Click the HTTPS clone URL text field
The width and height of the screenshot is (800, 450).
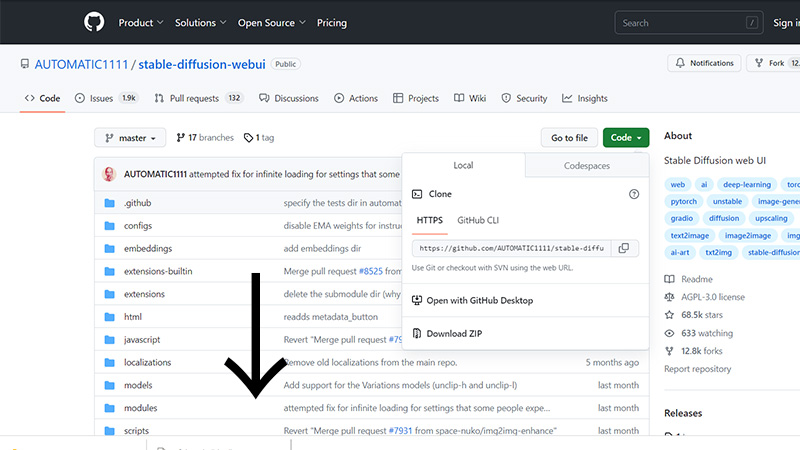[511, 248]
